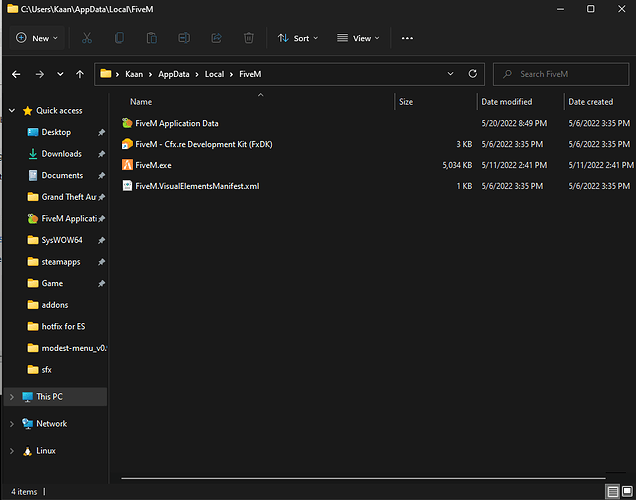
Task: Open recent locations dropdown arrow
Action: tap(60, 74)
